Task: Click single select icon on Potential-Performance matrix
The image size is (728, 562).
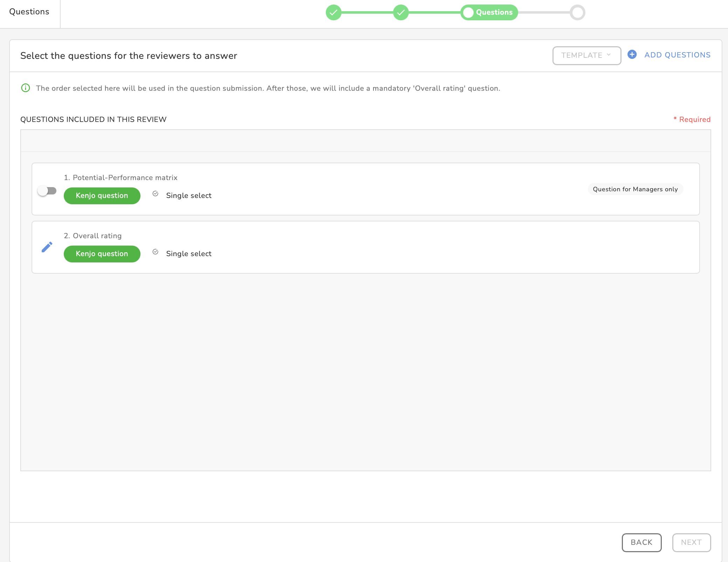Action: pos(156,194)
